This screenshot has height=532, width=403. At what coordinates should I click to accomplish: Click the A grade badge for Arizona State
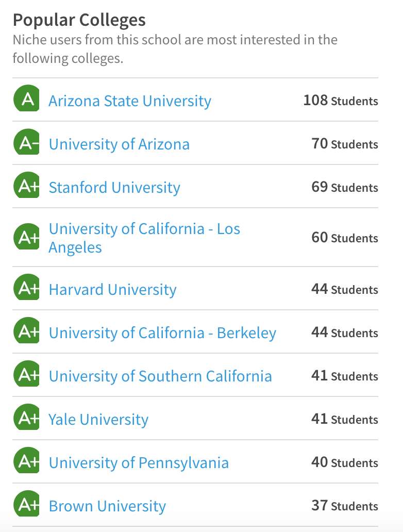(26, 99)
